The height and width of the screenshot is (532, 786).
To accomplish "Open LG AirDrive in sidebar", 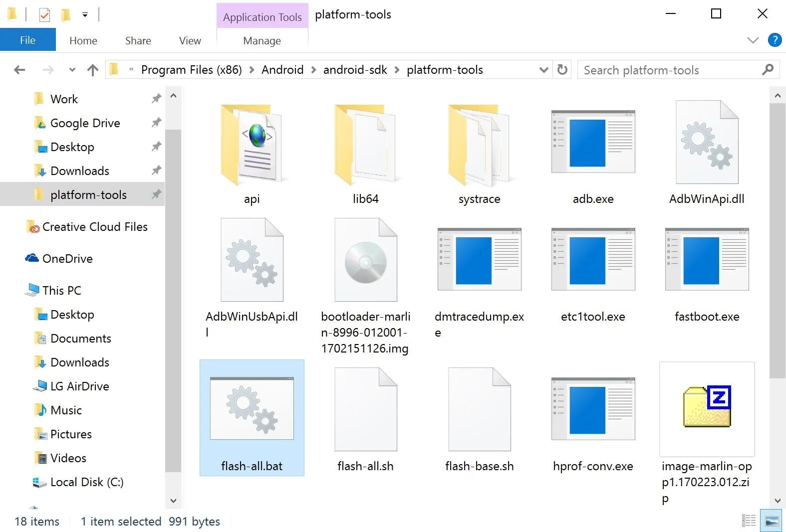I will coord(79,386).
